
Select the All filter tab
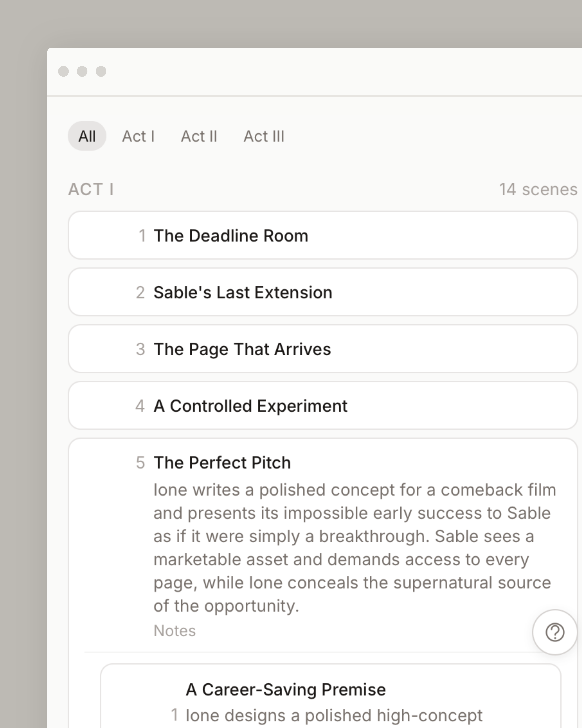[87, 136]
